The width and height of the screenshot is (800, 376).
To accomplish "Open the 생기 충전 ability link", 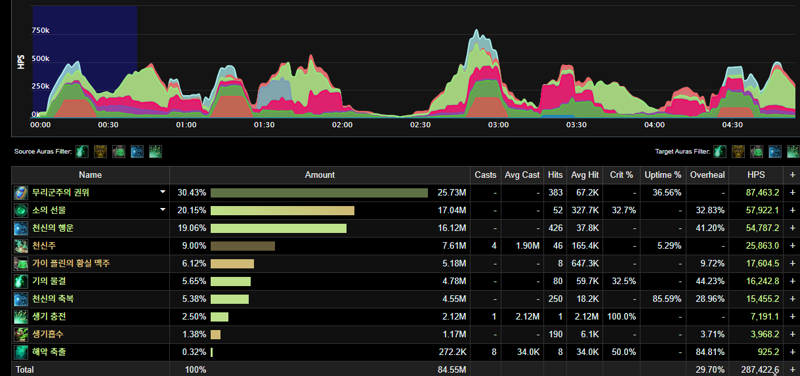I will click(x=48, y=317).
